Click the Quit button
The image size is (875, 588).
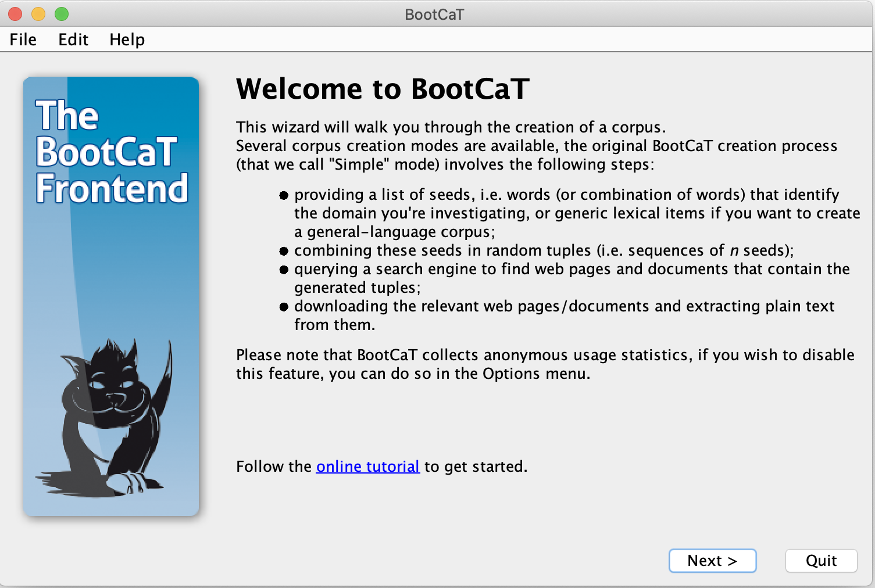coord(821,561)
